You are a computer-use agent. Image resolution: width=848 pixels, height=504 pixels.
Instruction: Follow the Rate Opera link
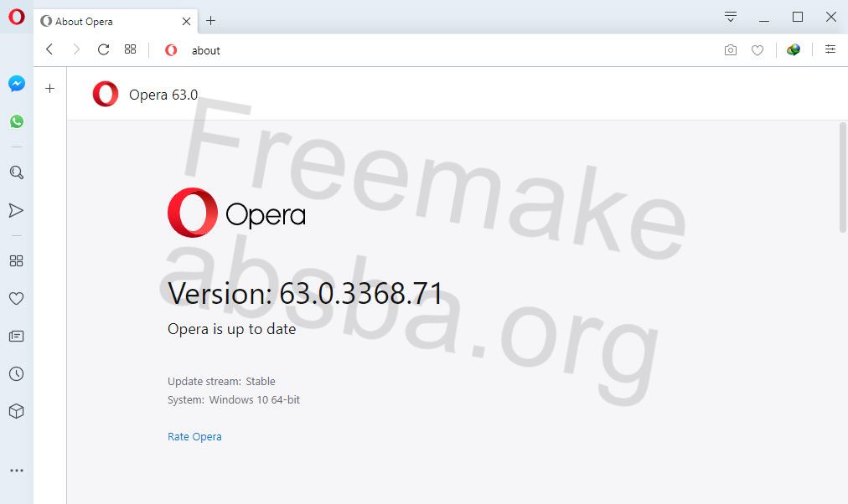[x=194, y=436]
